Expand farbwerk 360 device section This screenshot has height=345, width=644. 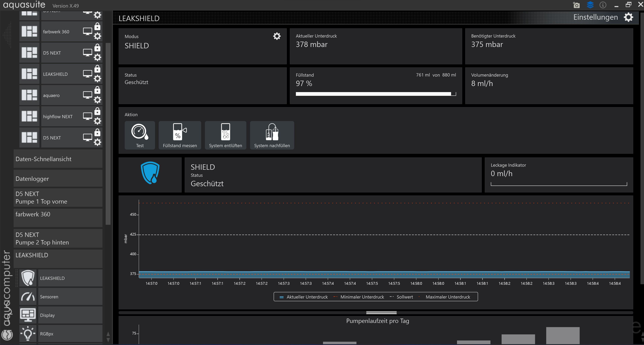tap(58, 218)
